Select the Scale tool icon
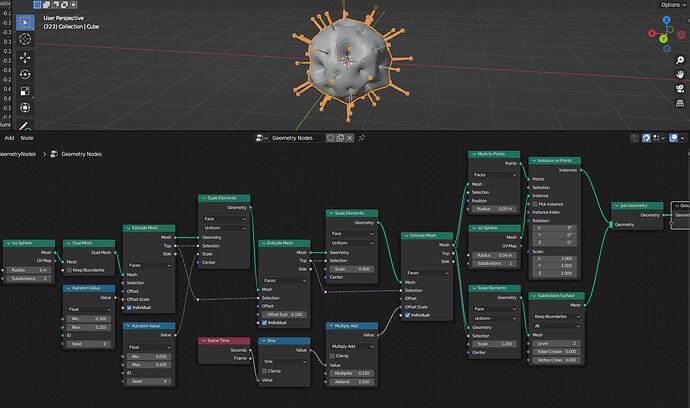This screenshot has width=690, height=408. (x=25, y=91)
